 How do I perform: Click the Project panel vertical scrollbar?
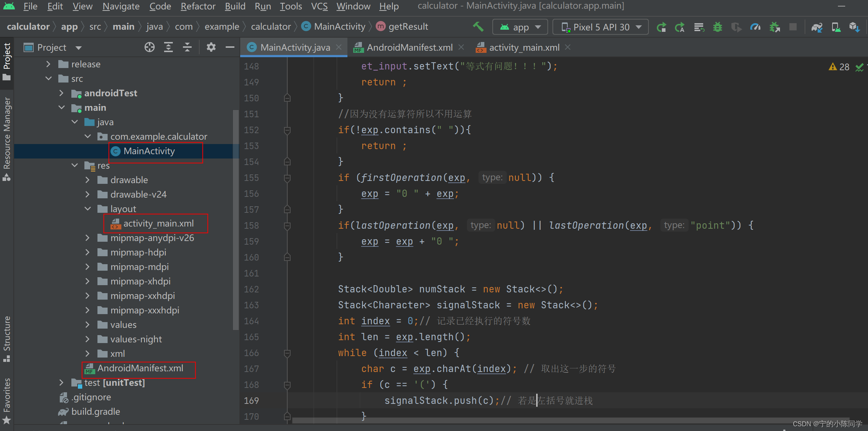pyautogui.click(x=236, y=220)
